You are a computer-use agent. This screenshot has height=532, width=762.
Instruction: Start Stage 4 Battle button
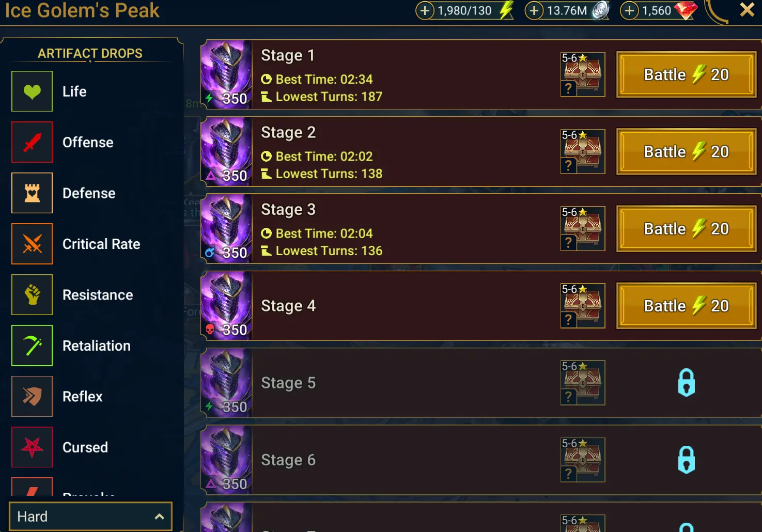[x=686, y=306]
